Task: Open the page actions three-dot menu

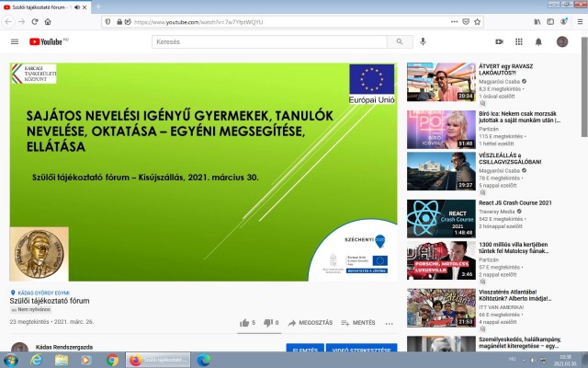Action: (454, 22)
